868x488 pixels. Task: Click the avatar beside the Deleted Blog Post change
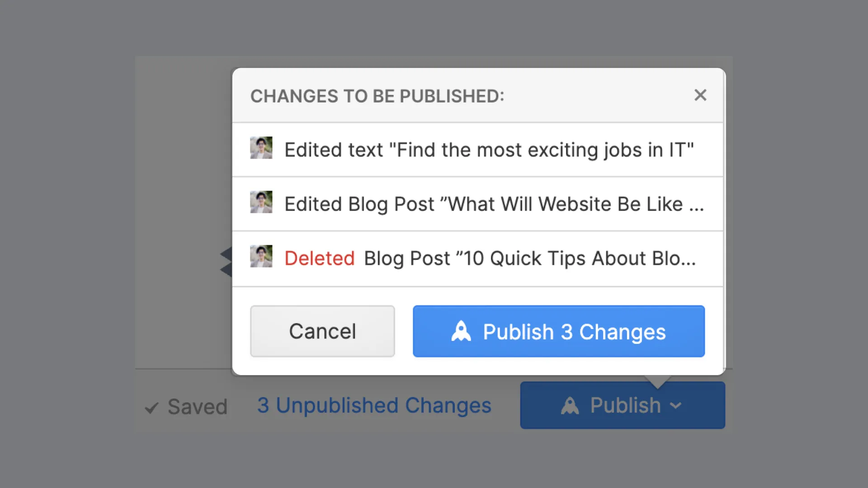261,256
